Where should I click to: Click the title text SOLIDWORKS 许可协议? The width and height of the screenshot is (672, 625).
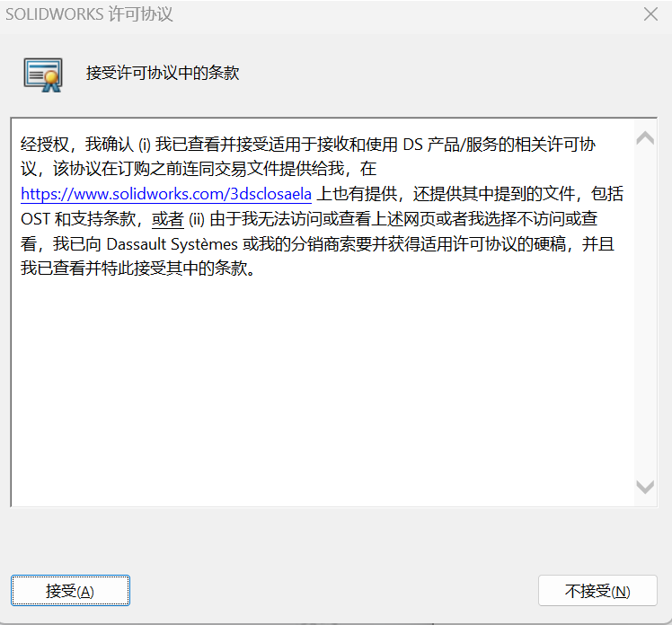pyautogui.click(x=89, y=14)
